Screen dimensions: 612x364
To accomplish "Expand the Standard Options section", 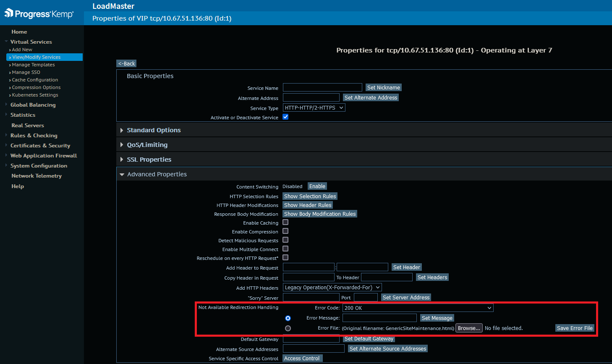I will click(x=154, y=130).
